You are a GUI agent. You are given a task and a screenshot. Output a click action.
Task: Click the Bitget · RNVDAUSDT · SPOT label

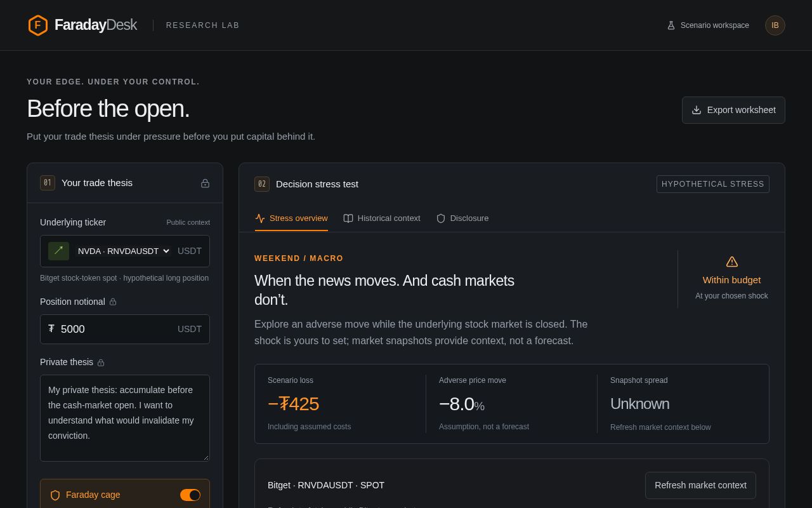coord(326,485)
